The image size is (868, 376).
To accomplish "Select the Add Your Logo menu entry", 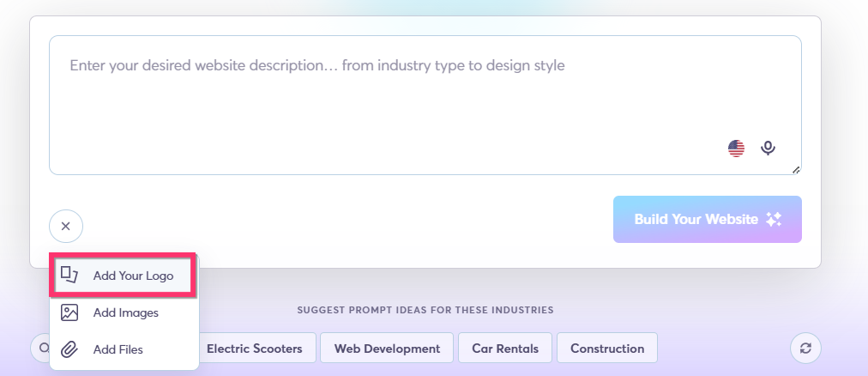I will pyautogui.click(x=124, y=276).
